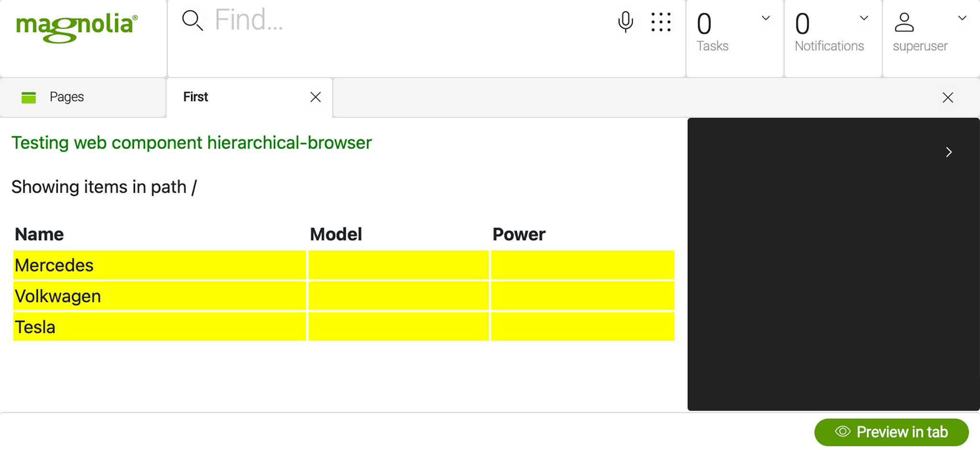Open the app launcher grid icon
This screenshot has width=980, height=450.
pyautogui.click(x=661, y=21)
